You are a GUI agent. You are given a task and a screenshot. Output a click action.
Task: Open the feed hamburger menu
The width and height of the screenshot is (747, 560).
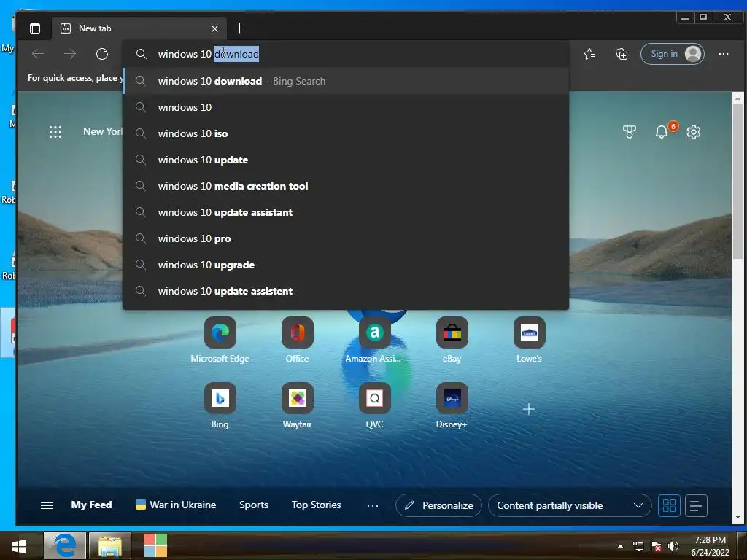(47, 505)
